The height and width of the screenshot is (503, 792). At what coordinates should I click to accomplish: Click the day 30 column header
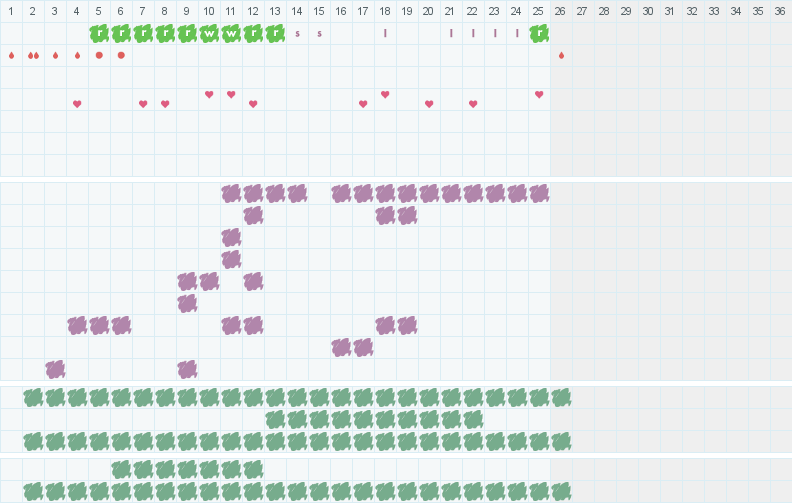tap(648, 11)
